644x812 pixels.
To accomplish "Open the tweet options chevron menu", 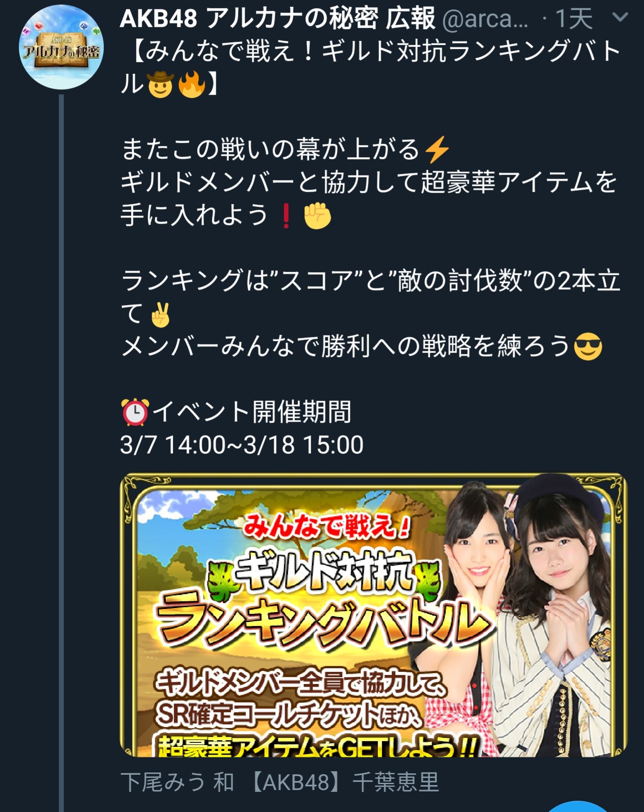I will (x=620, y=18).
